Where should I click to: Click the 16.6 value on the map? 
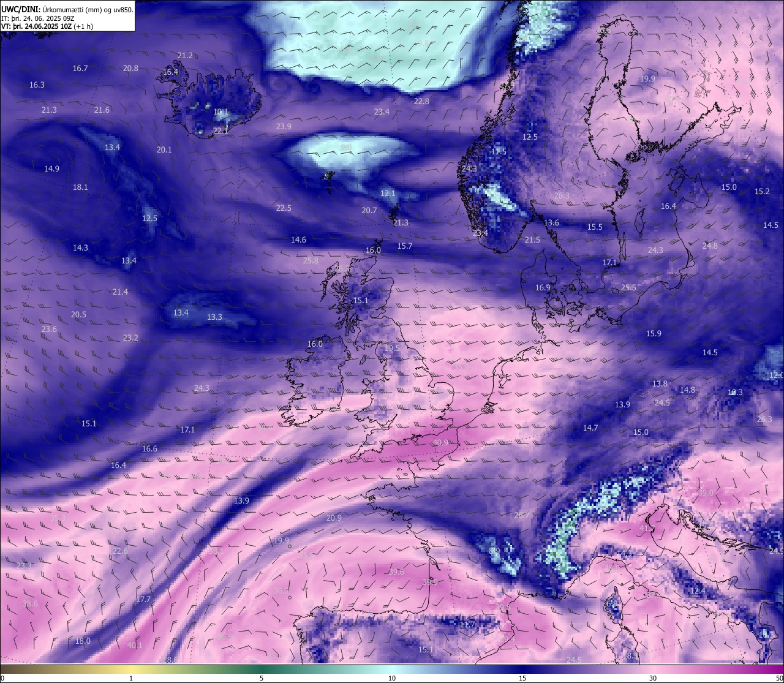pyautogui.click(x=149, y=448)
